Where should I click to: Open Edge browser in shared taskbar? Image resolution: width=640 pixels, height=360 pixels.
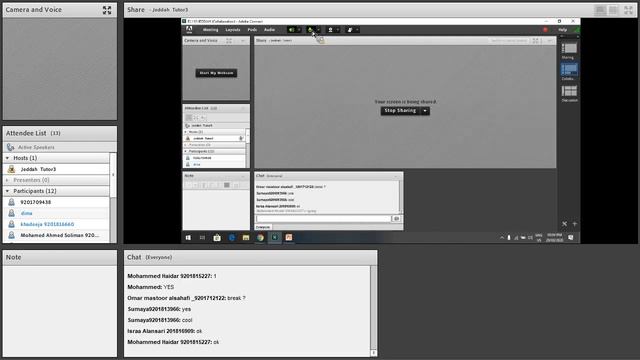[x=231, y=238]
